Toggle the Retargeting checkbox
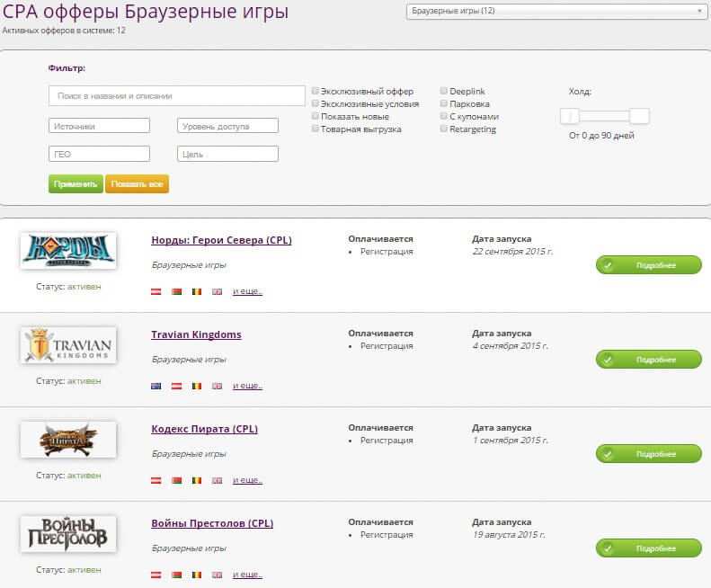 click(444, 129)
